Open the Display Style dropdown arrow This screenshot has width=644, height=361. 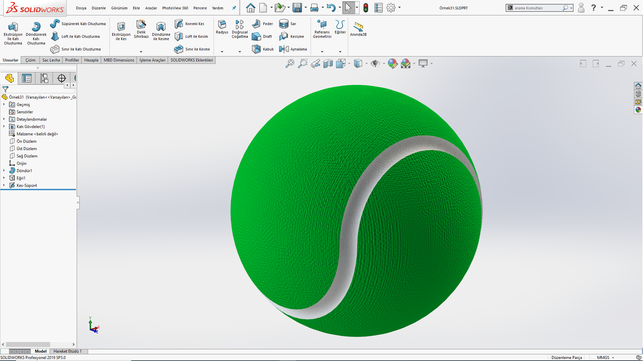click(367, 64)
